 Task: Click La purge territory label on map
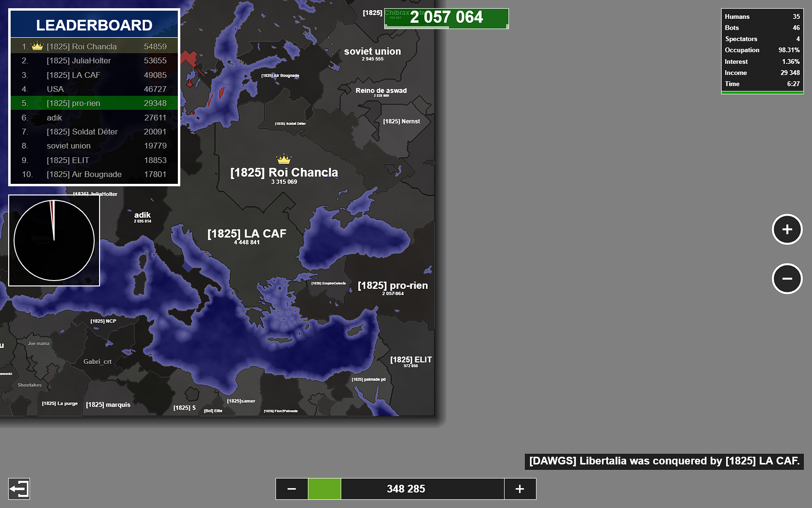coord(60,403)
